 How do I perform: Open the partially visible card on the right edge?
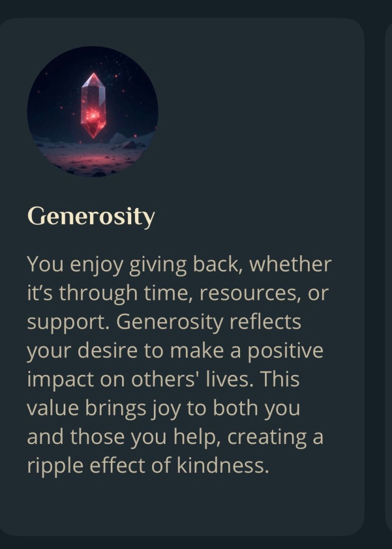tap(388, 277)
